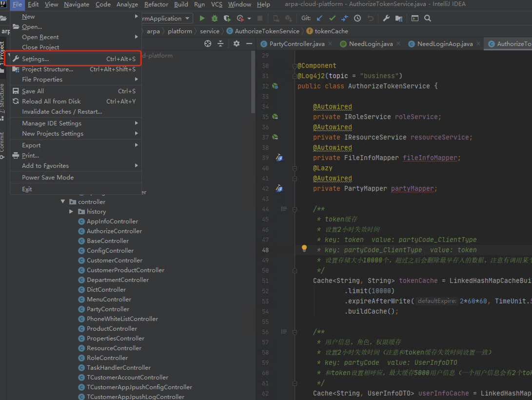Click Search Everywhere magnifier icon

(x=428, y=19)
